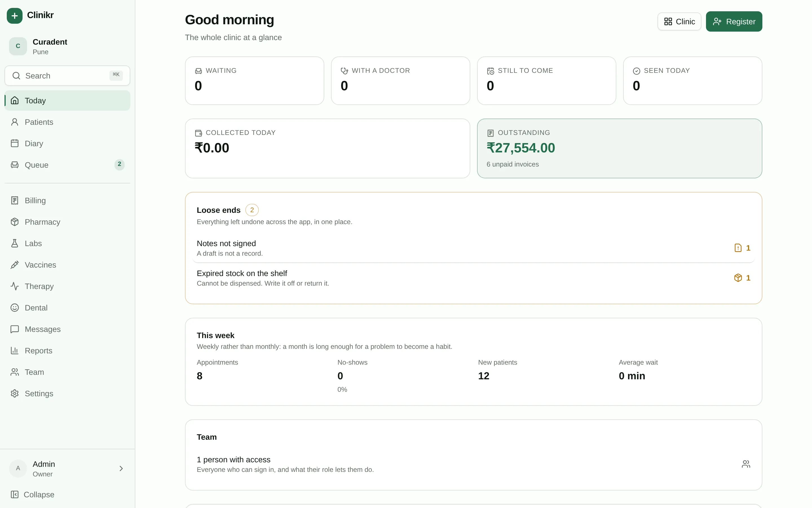Click the Diary calendar icon
The width and height of the screenshot is (812, 508).
tap(14, 143)
